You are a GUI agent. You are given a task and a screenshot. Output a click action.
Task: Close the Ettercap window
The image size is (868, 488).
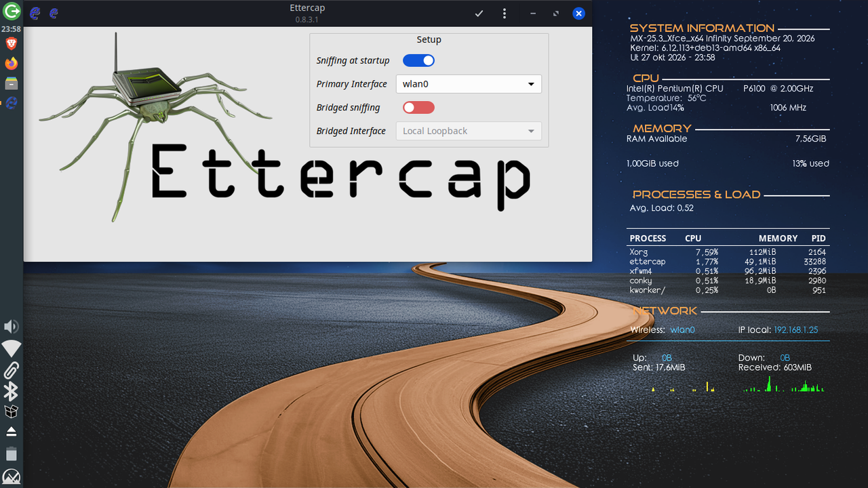coord(578,14)
